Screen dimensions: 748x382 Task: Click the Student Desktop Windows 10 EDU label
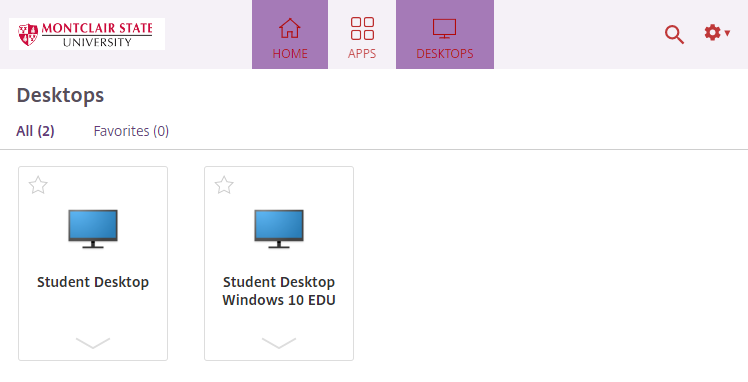(279, 291)
